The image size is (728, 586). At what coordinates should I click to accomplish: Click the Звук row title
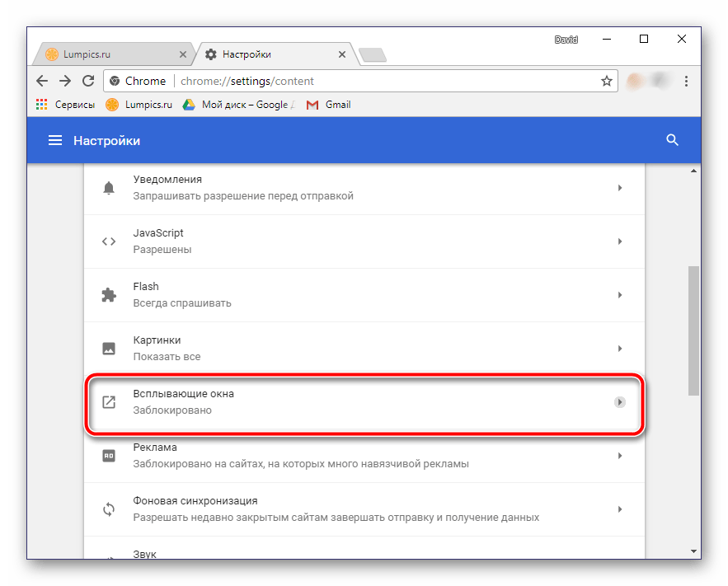(x=145, y=554)
